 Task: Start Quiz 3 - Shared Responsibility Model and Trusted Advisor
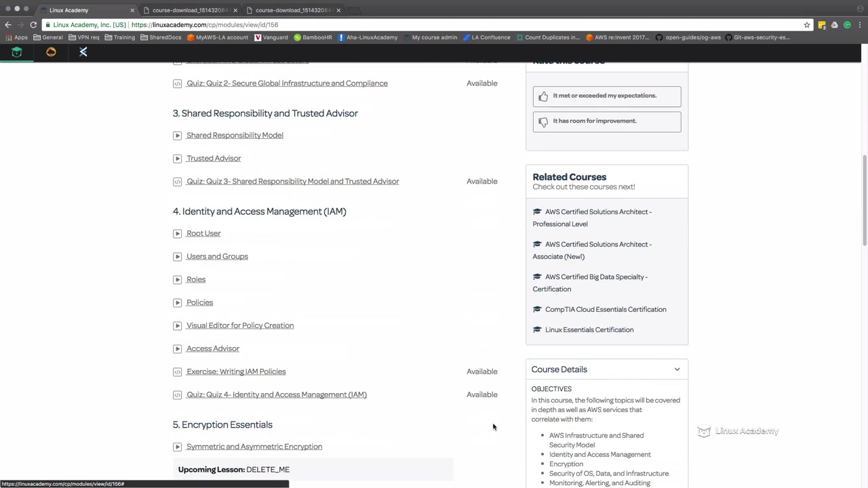[293, 182]
